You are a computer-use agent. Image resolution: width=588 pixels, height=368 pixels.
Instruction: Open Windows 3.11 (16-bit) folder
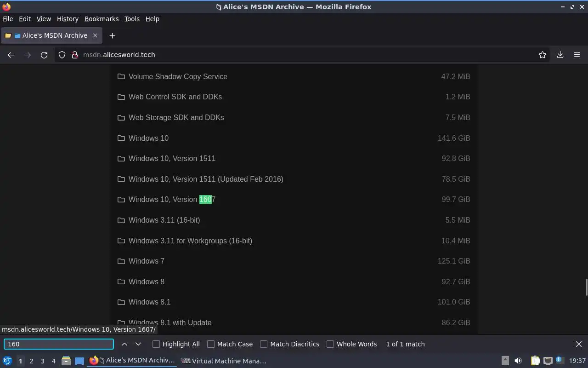(x=164, y=220)
